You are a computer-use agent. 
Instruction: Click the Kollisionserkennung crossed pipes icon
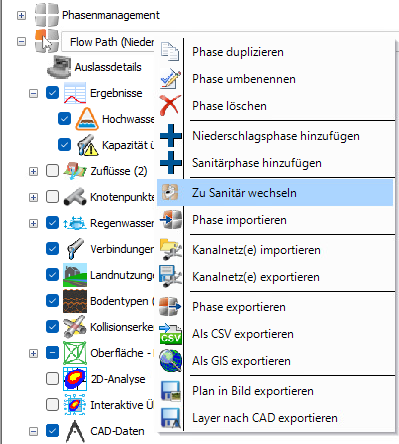click(75, 327)
